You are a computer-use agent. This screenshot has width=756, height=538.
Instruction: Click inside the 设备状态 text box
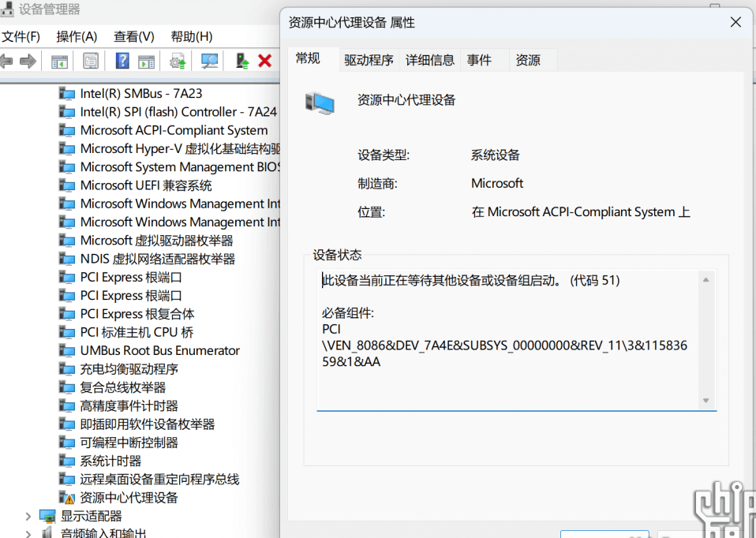(516, 340)
